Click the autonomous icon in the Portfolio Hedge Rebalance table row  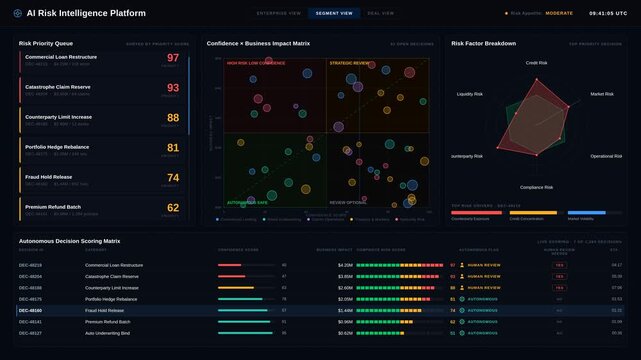point(462,299)
